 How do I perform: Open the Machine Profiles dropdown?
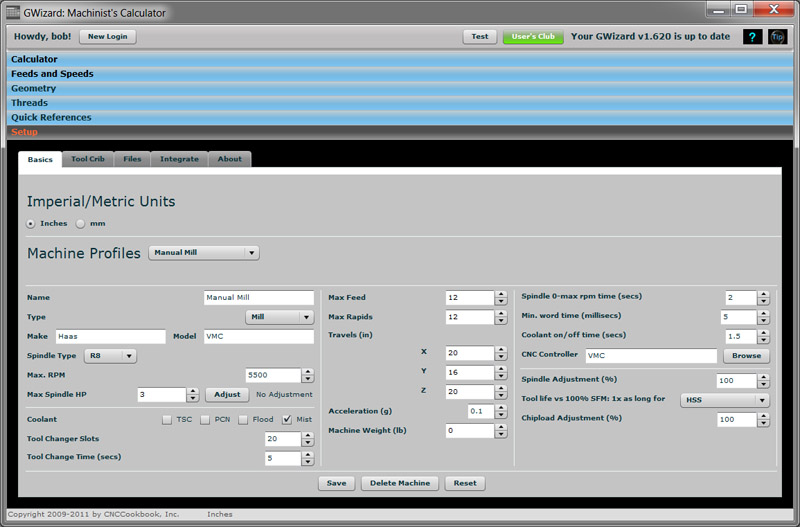click(x=204, y=253)
